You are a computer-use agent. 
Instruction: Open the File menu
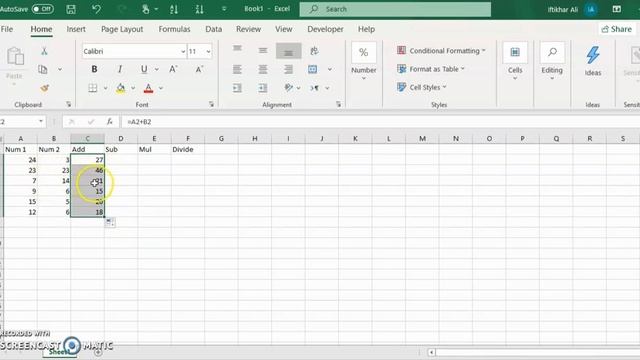[7, 29]
